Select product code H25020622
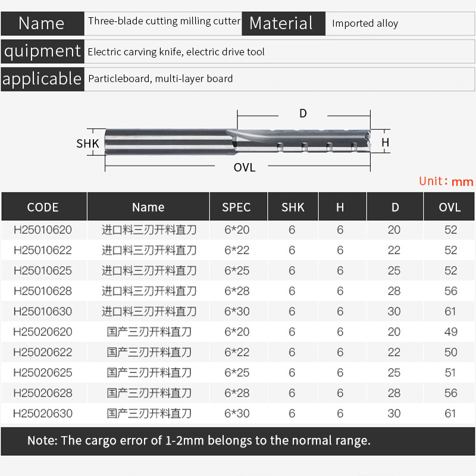 click(42, 352)
